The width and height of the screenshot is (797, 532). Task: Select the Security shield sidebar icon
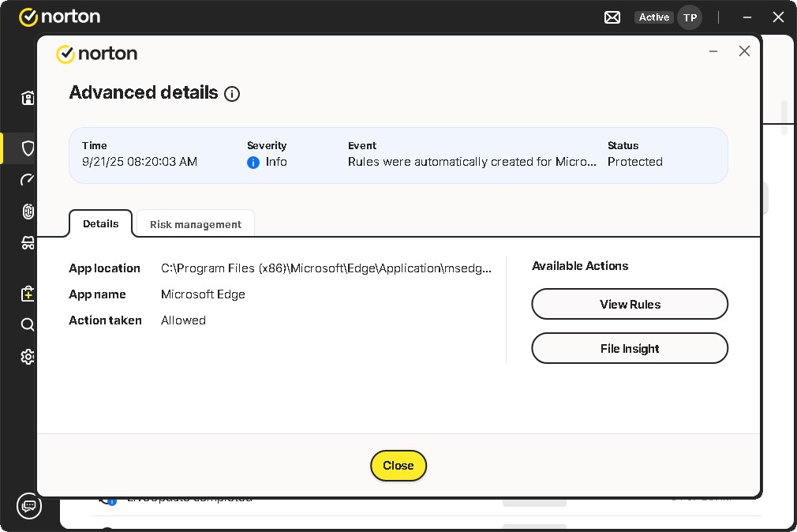28,148
